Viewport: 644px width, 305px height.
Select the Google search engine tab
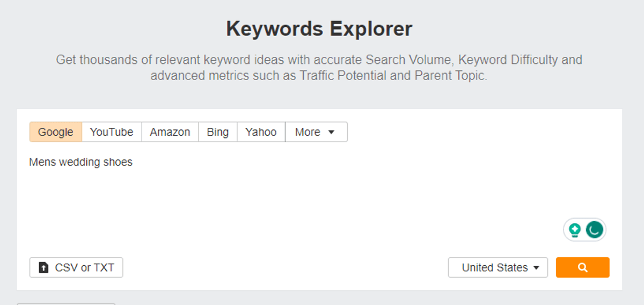[x=55, y=132]
